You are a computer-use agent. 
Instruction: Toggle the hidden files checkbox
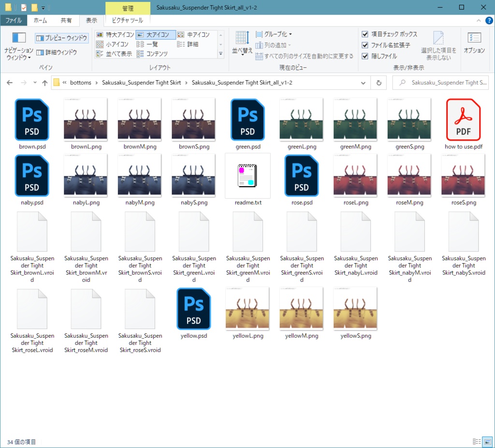365,56
